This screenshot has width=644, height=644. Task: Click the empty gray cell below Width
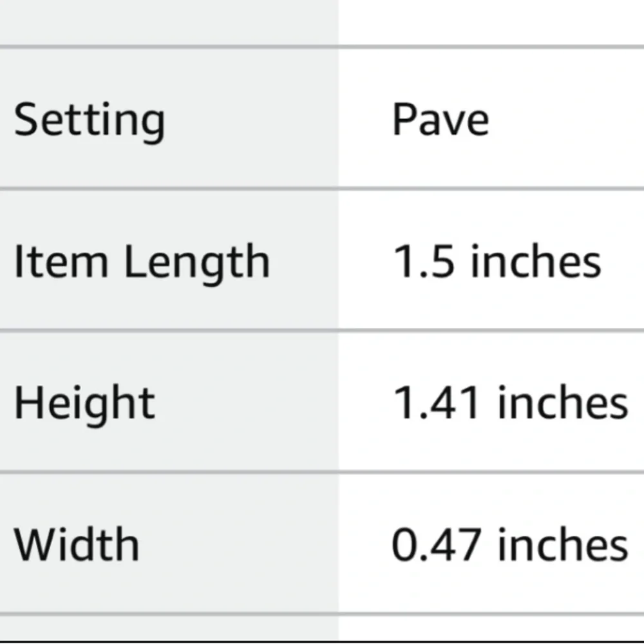coord(169,627)
